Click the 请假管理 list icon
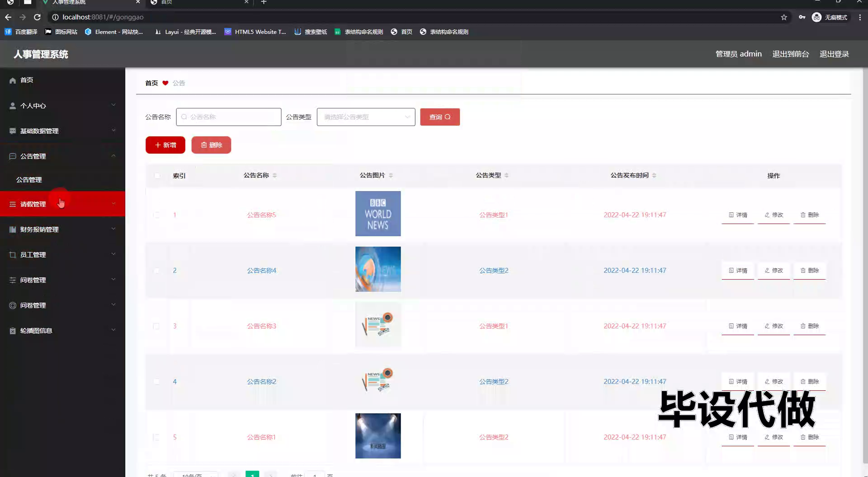The width and height of the screenshot is (868, 477). [x=13, y=204]
